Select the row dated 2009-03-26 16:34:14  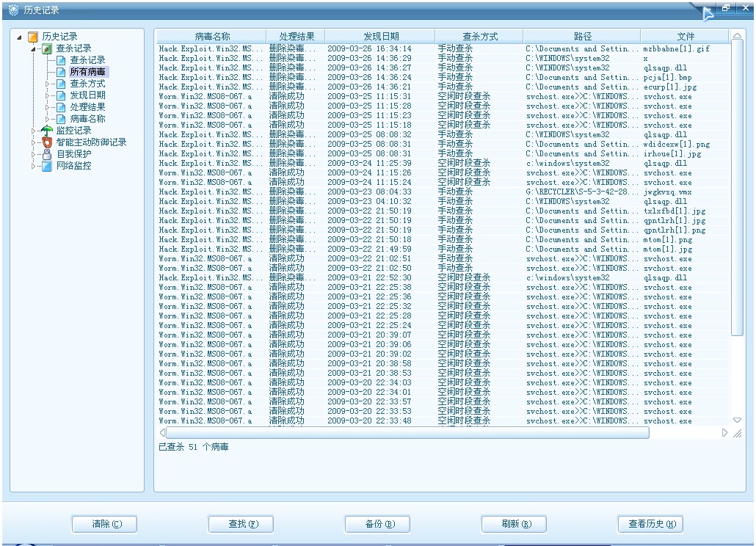click(443, 48)
